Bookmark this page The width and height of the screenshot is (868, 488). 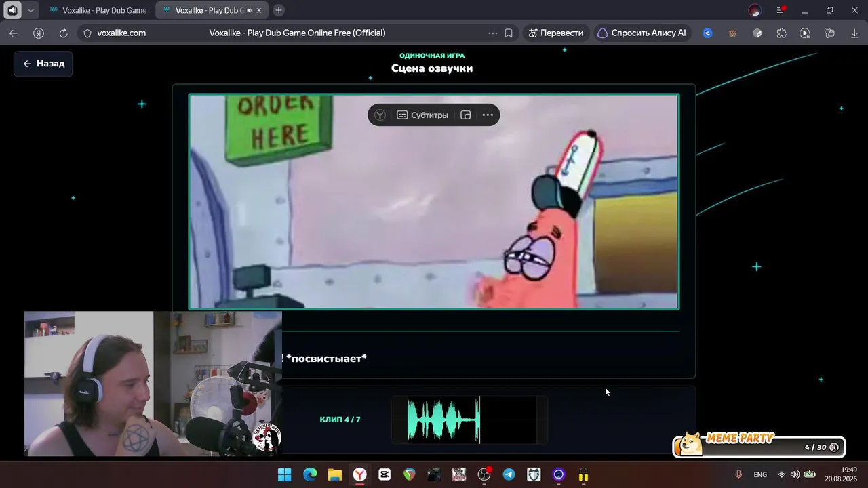point(509,33)
